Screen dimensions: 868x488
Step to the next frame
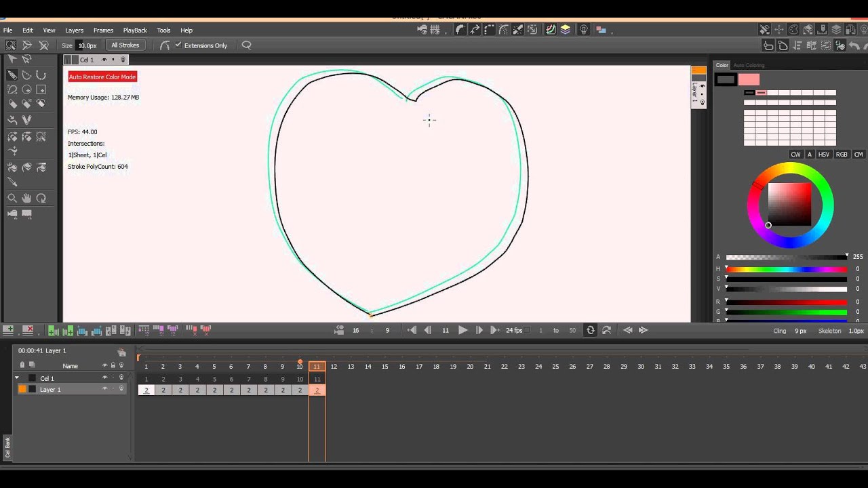(x=479, y=330)
